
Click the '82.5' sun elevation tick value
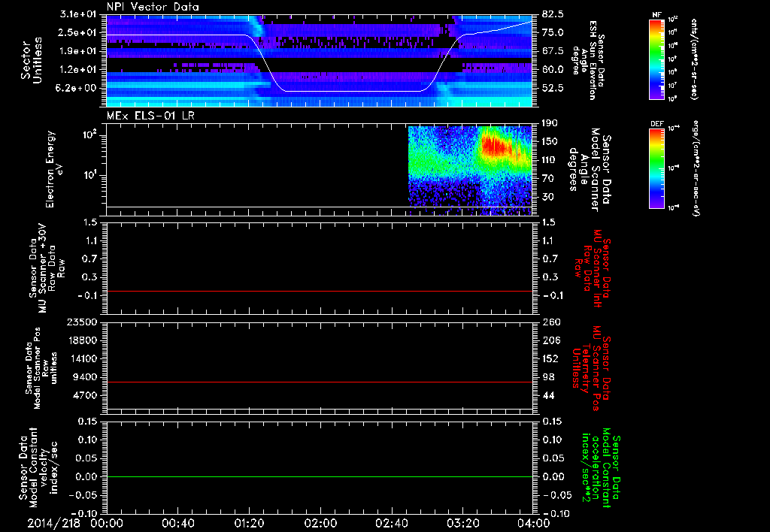tap(553, 14)
